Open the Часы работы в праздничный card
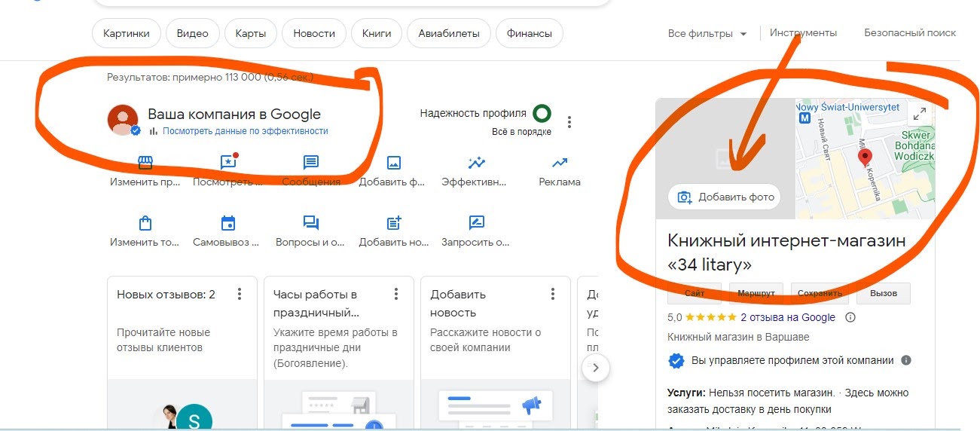 [338, 353]
